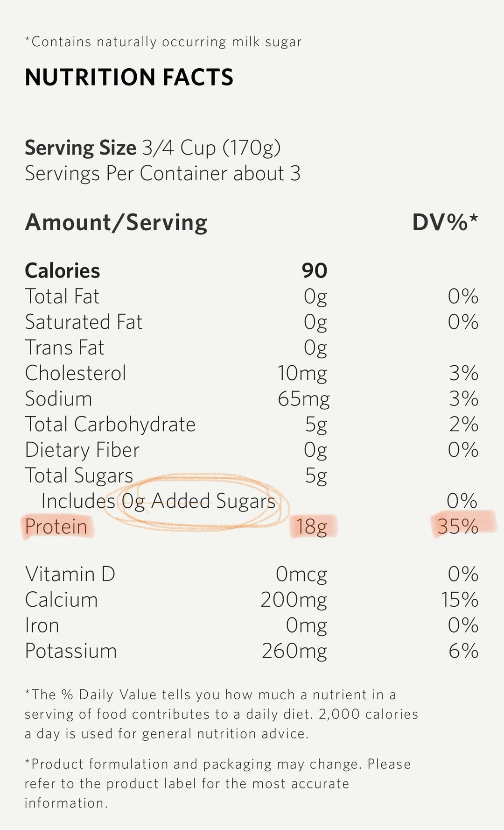The height and width of the screenshot is (830, 504).
Task: Click the Trans Fat label
Action: pyautogui.click(x=64, y=348)
